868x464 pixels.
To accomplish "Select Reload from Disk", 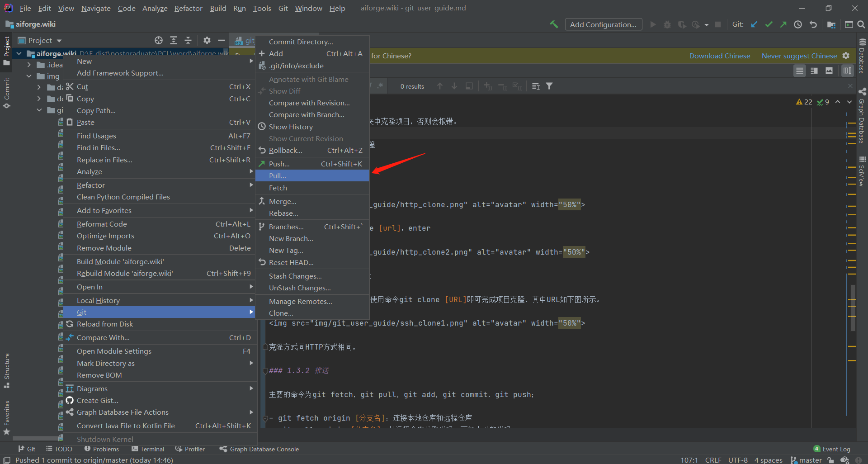I will [159, 324].
